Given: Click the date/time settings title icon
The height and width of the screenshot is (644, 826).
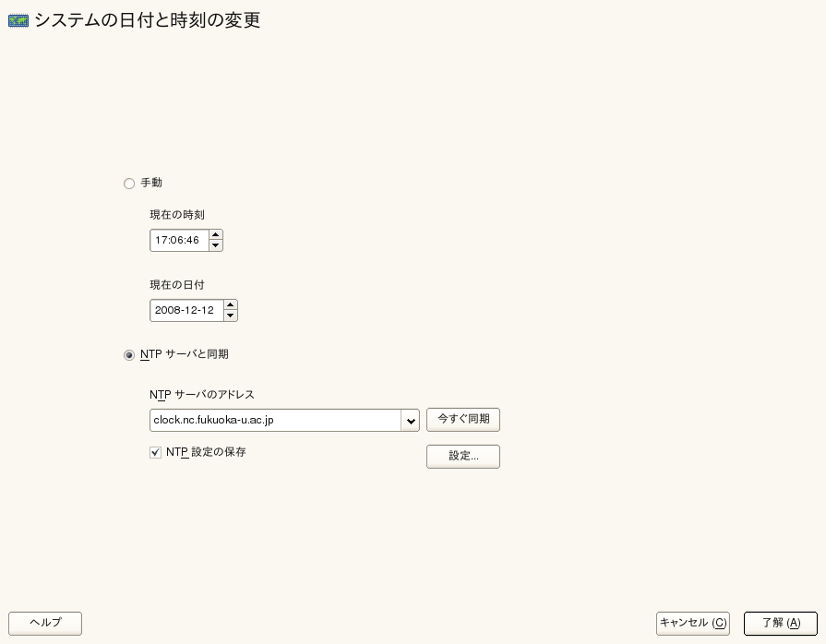Looking at the screenshot, I should coord(18,20).
